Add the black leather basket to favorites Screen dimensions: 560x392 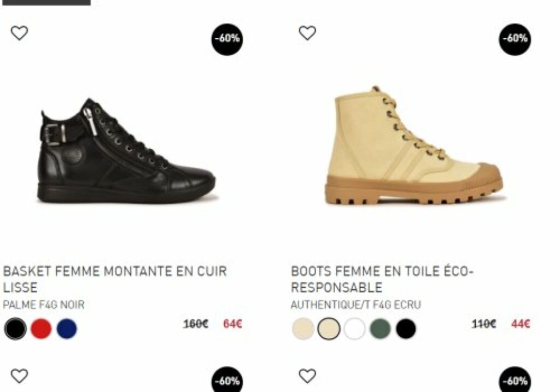[x=19, y=33]
